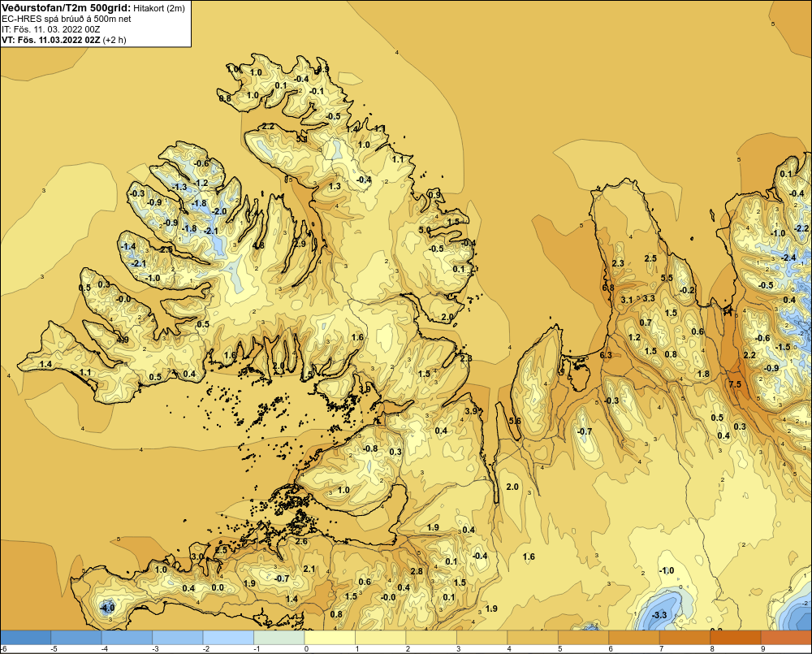Image resolution: width=812 pixels, height=654 pixels.
Task: Click the "2.6" temperature value
Action: click(301, 541)
